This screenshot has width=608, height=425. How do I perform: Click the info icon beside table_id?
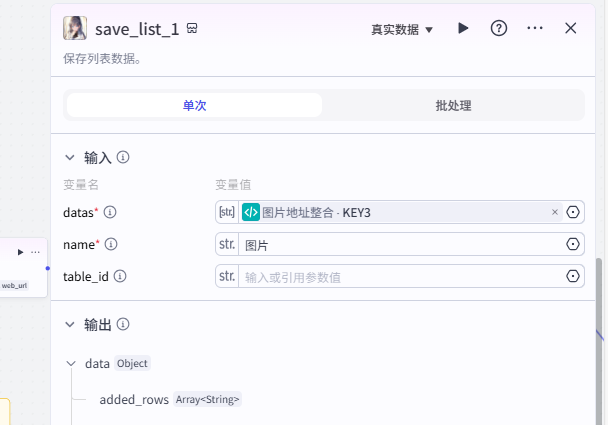tap(121, 276)
